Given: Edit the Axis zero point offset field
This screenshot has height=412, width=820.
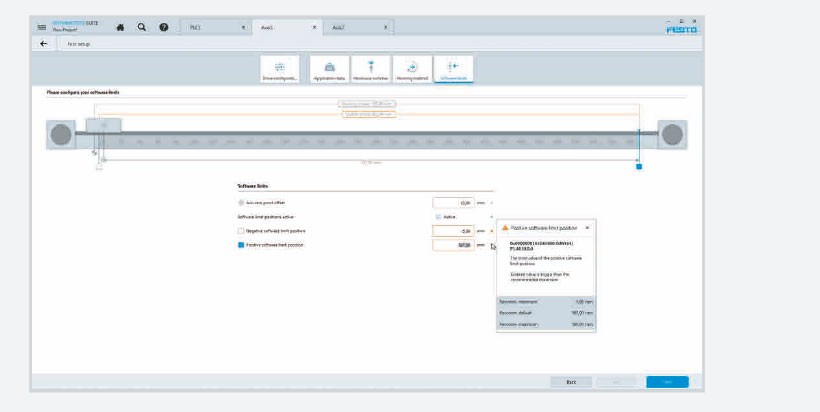Looking at the screenshot, I should click(453, 203).
